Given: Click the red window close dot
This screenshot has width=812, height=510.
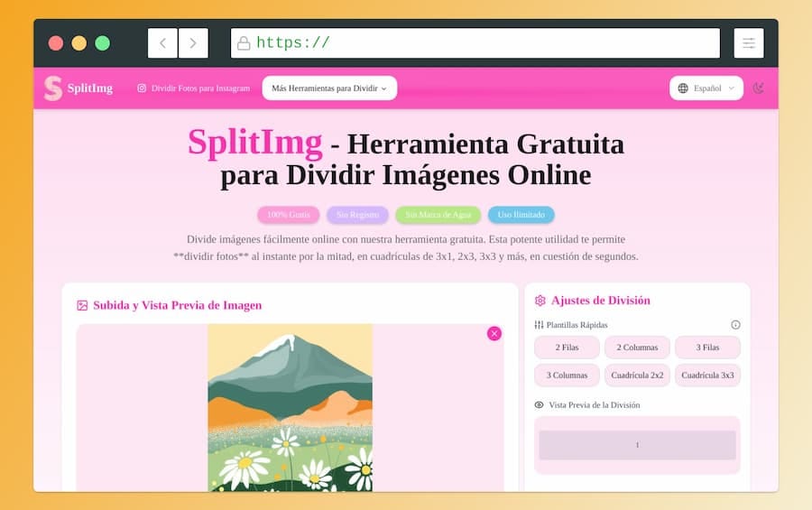Looking at the screenshot, I should pyautogui.click(x=56, y=43).
